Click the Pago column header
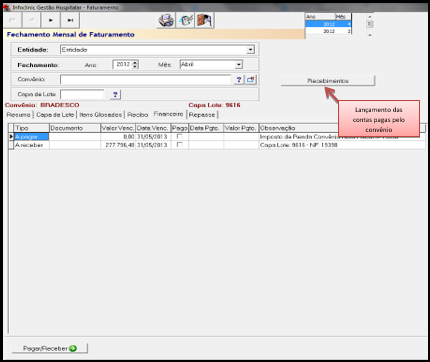The width and height of the screenshot is (430, 362). (x=180, y=128)
